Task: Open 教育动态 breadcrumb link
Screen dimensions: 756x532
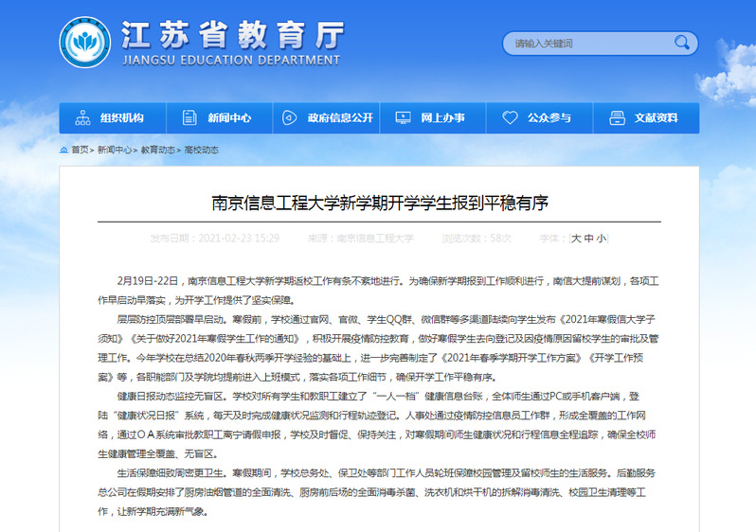Action: [159, 150]
